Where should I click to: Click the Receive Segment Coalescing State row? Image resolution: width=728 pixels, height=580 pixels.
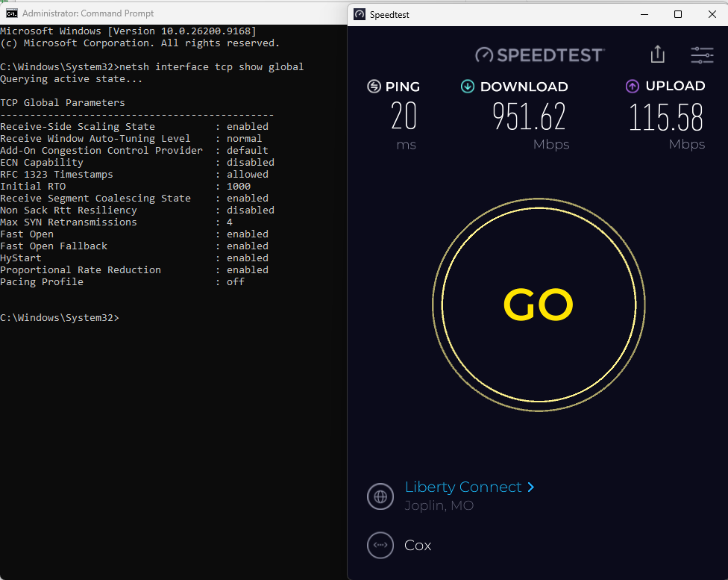[x=134, y=199]
